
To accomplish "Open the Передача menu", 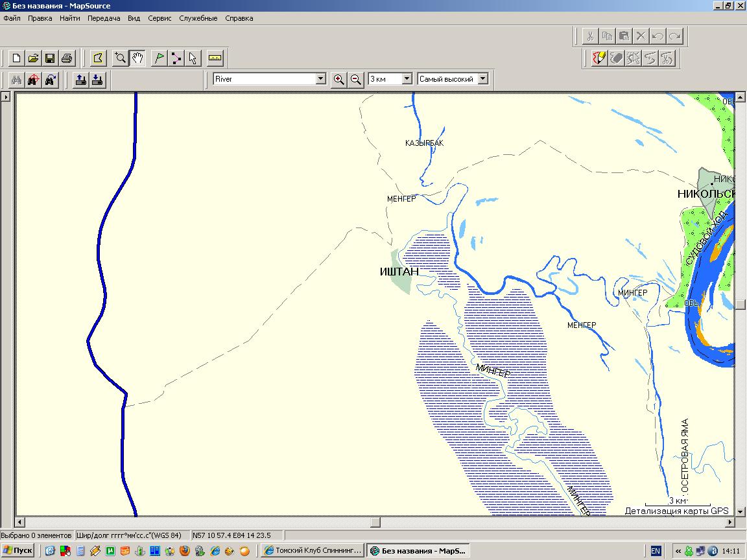I will (x=104, y=18).
